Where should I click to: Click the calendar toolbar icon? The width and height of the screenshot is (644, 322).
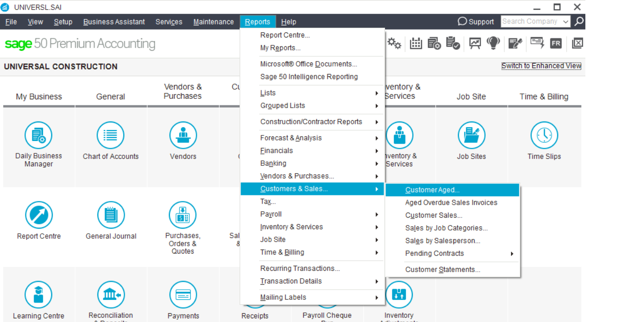(x=416, y=43)
